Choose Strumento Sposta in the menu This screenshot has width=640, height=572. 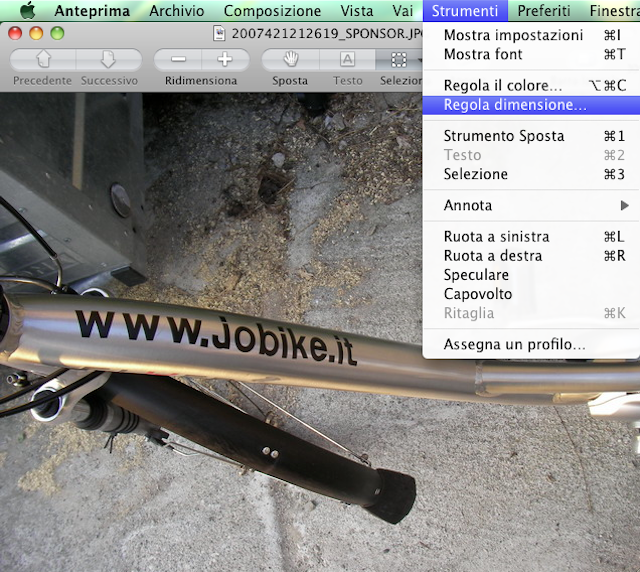[531, 136]
